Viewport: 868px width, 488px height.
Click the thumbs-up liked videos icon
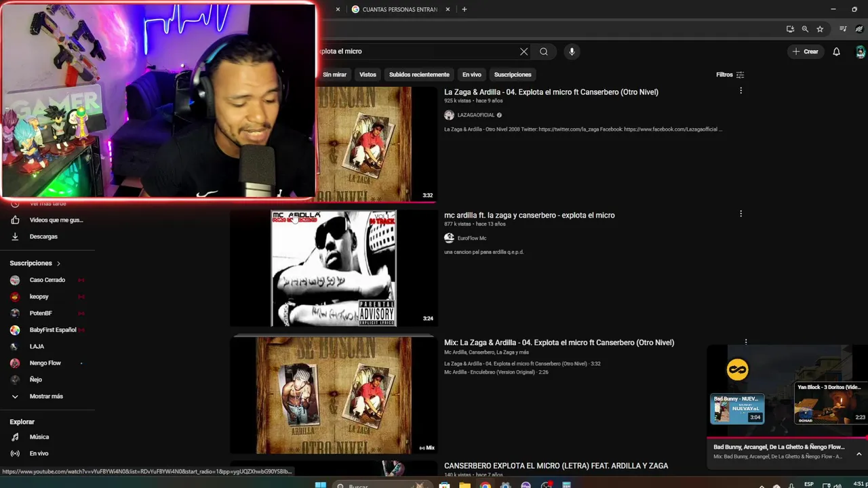(x=15, y=220)
